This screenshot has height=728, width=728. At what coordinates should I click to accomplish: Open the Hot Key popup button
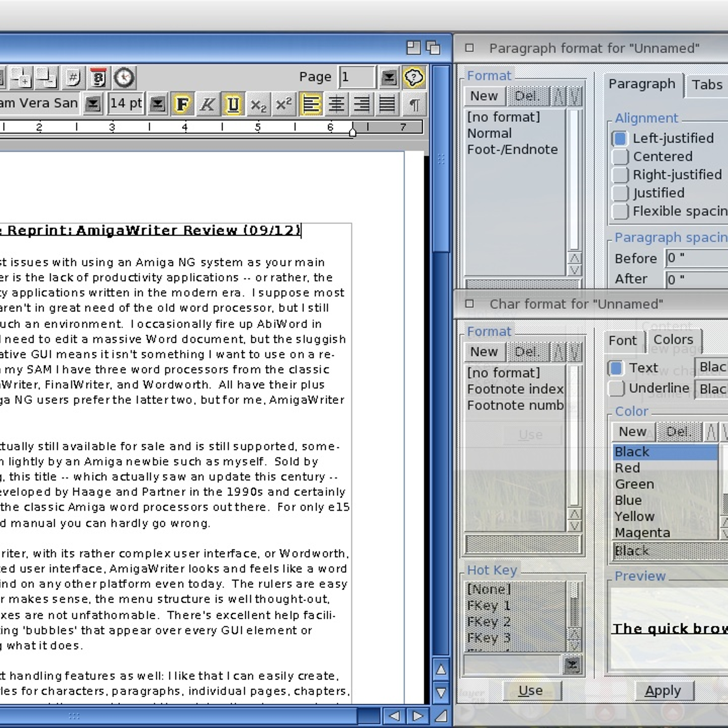pos(572,665)
